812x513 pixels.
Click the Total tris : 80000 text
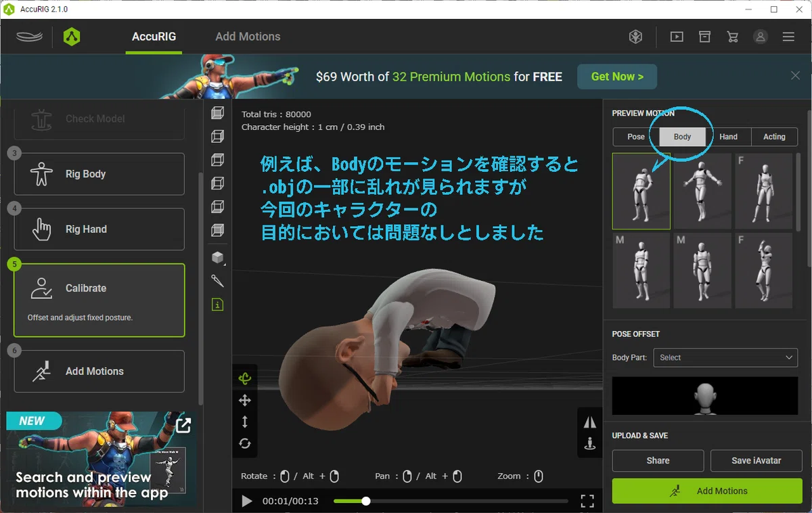pos(276,114)
